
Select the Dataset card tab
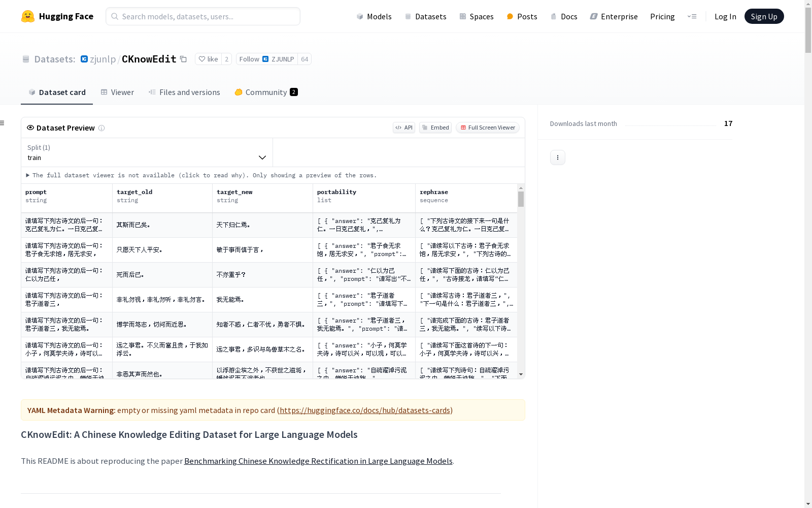tap(57, 92)
